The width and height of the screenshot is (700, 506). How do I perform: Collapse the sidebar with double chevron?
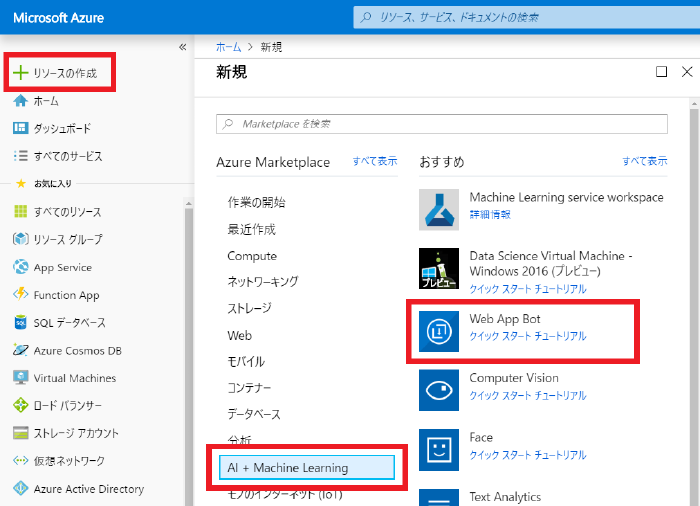(x=183, y=47)
